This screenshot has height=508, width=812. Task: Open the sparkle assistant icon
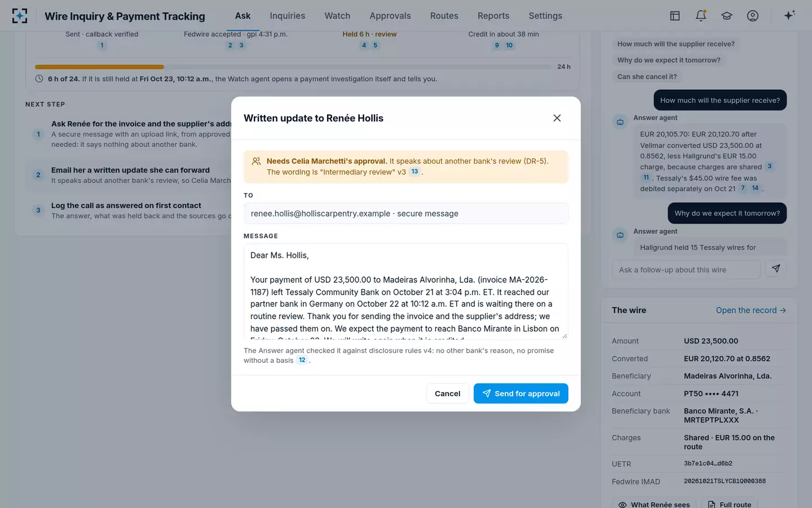789,15
